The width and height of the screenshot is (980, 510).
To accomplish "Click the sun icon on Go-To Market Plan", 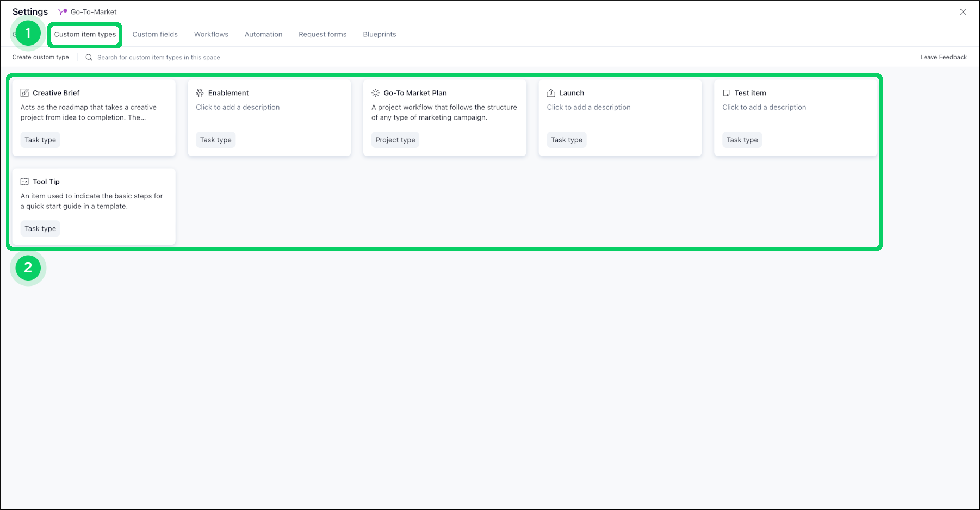I will click(x=375, y=92).
